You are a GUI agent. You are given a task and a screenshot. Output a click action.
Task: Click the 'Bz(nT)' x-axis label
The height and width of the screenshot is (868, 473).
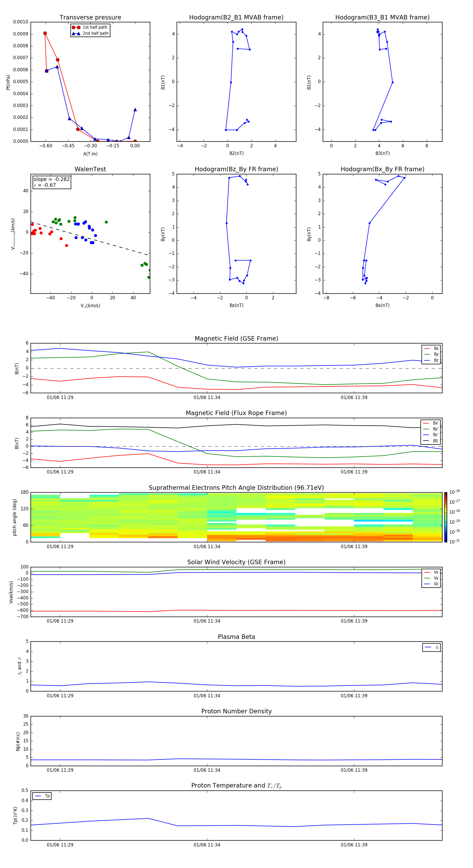coord(236,305)
